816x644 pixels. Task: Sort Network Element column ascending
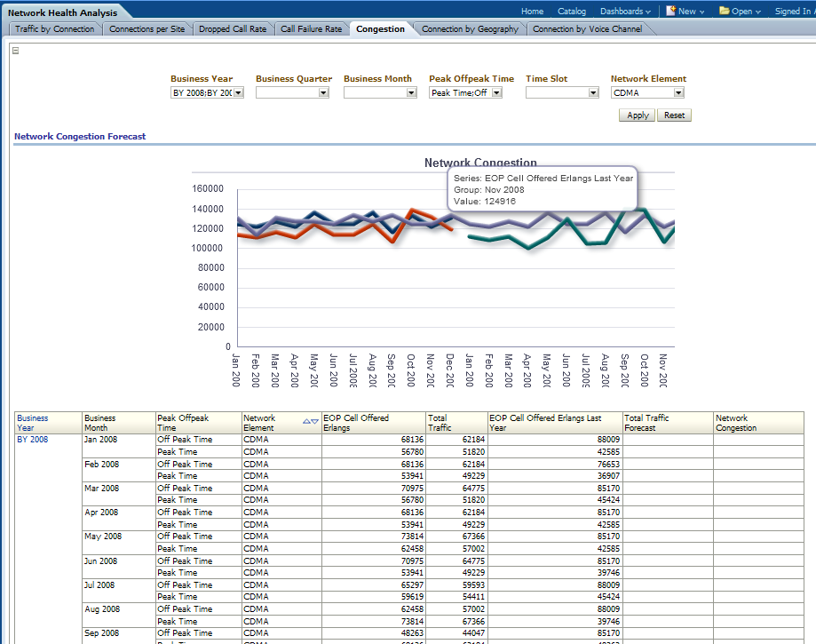[306, 421]
